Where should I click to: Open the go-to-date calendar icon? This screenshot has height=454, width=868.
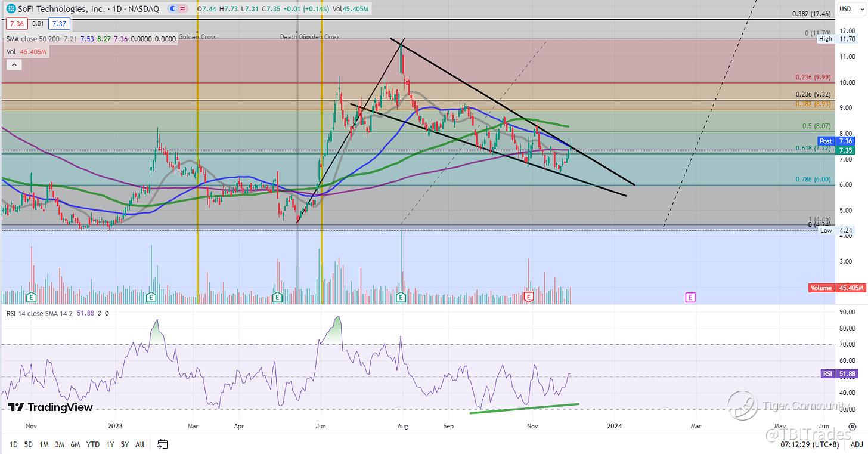163,444
